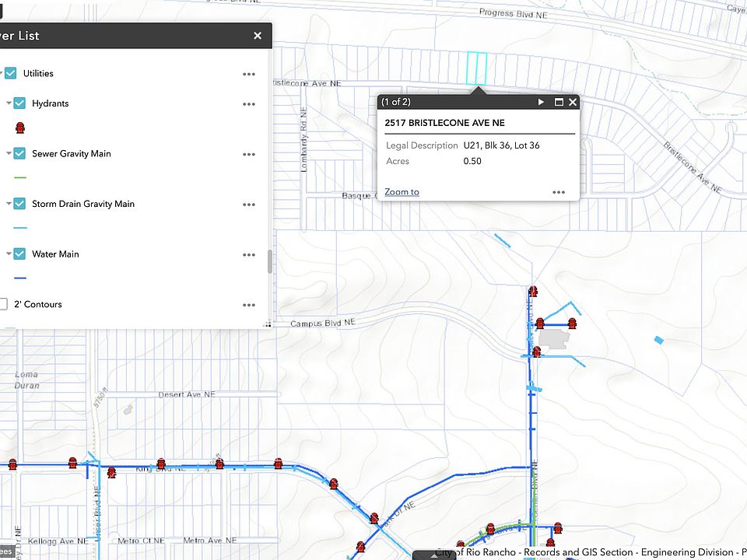Screen dimensions: 747x560
Task: Enable the 2' Contours layer
Action: (3, 304)
